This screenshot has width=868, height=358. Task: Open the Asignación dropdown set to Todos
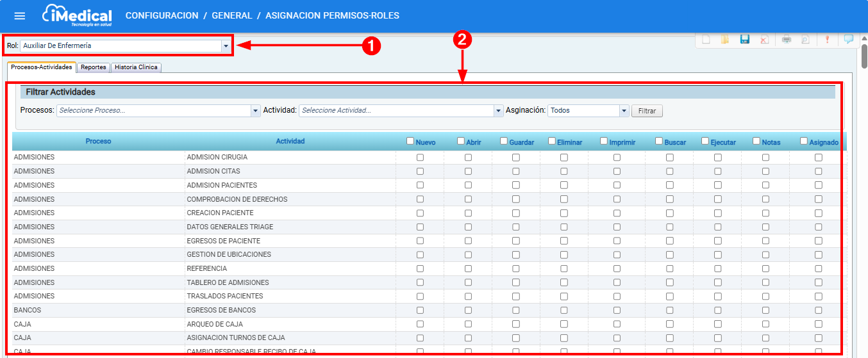(623, 111)
